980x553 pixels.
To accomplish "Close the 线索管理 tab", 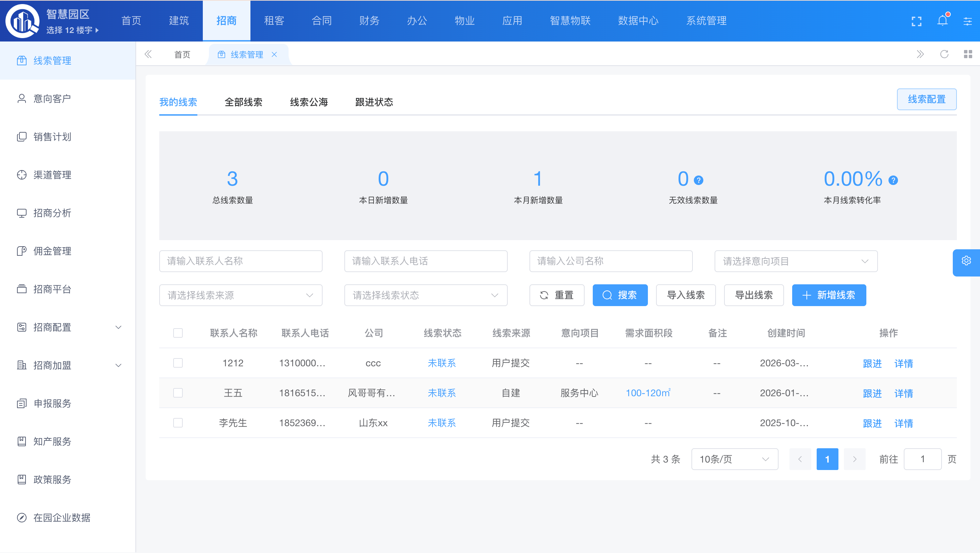I will (x=274, y=54).
